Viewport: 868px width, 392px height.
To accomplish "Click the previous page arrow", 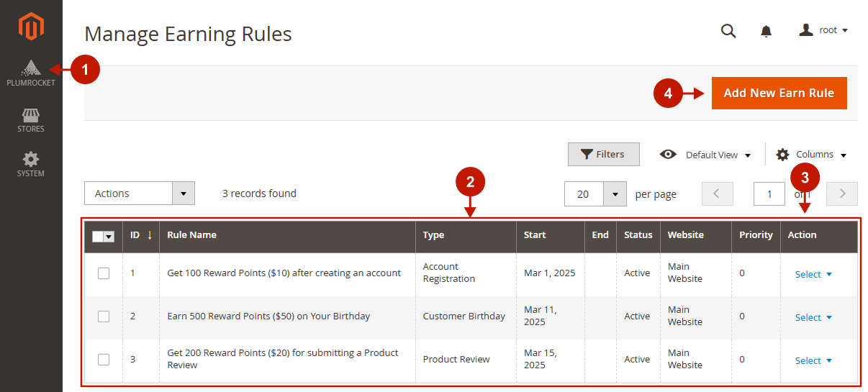I will coord(717,194).
